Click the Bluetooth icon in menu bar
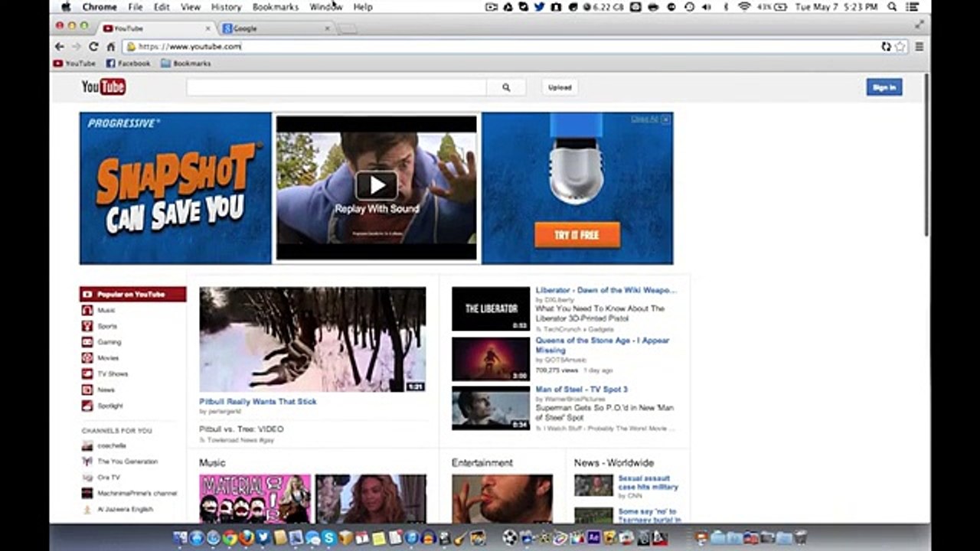This screenshot has height=551, width=980. (x=726, y=7)
